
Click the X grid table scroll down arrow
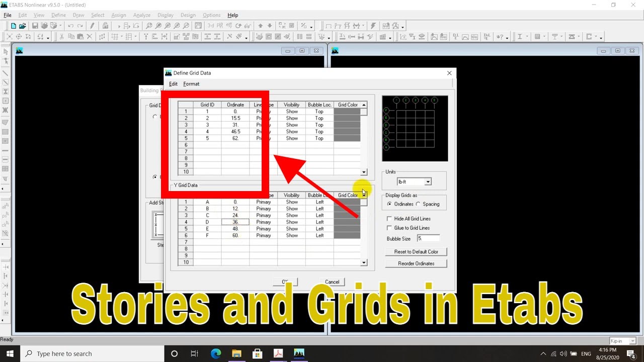tap(364, 172)
